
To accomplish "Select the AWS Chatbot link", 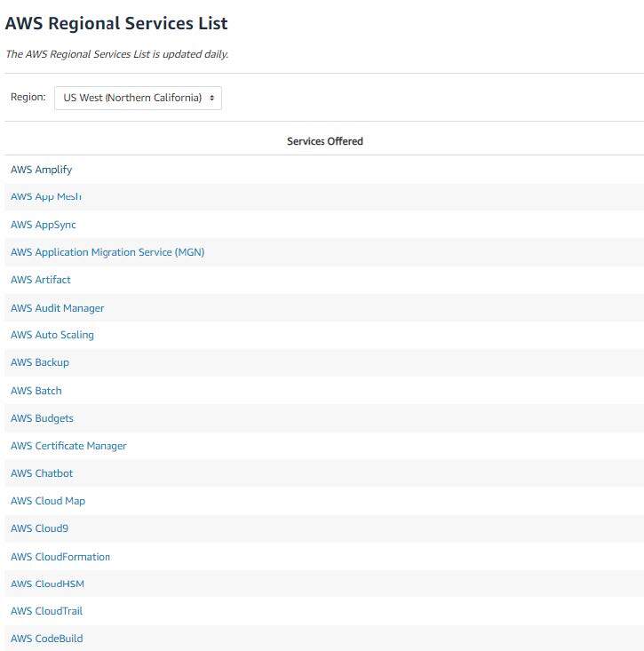I will [42, 473].
